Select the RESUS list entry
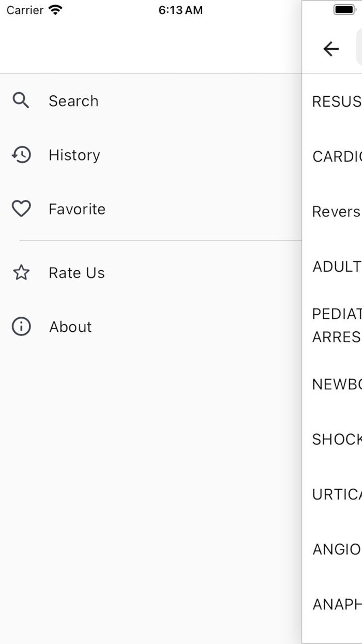 [x=336, y=101]
